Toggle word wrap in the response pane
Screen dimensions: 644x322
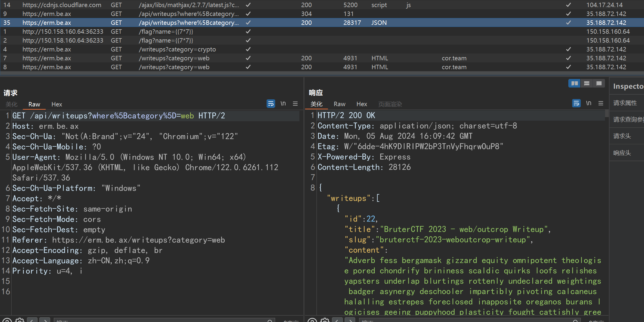(x=576, y=103)
